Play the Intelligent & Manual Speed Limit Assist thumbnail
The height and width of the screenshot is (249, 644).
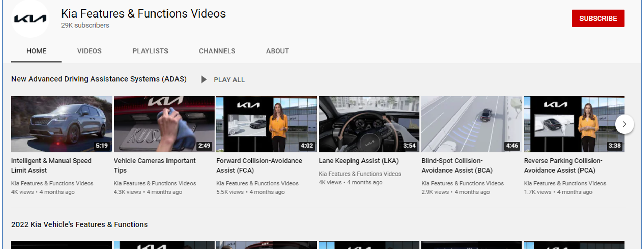[x=61, y=124]
